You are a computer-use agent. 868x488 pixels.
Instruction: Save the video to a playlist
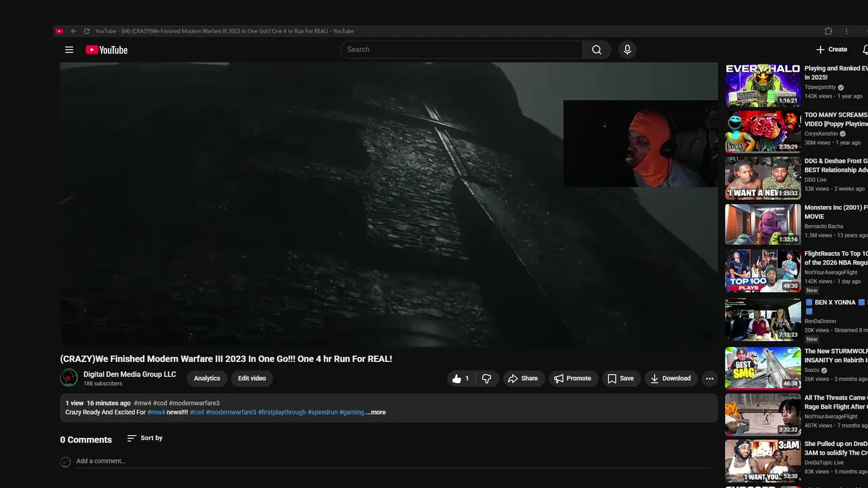(x=620, y=379)
